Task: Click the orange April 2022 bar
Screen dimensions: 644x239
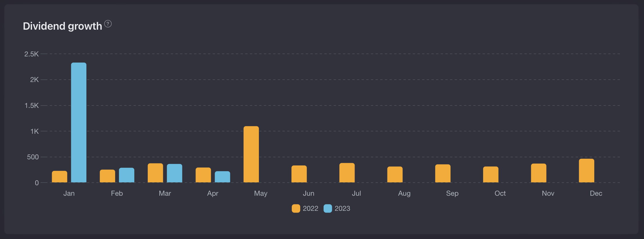Action: coord(203,175)
